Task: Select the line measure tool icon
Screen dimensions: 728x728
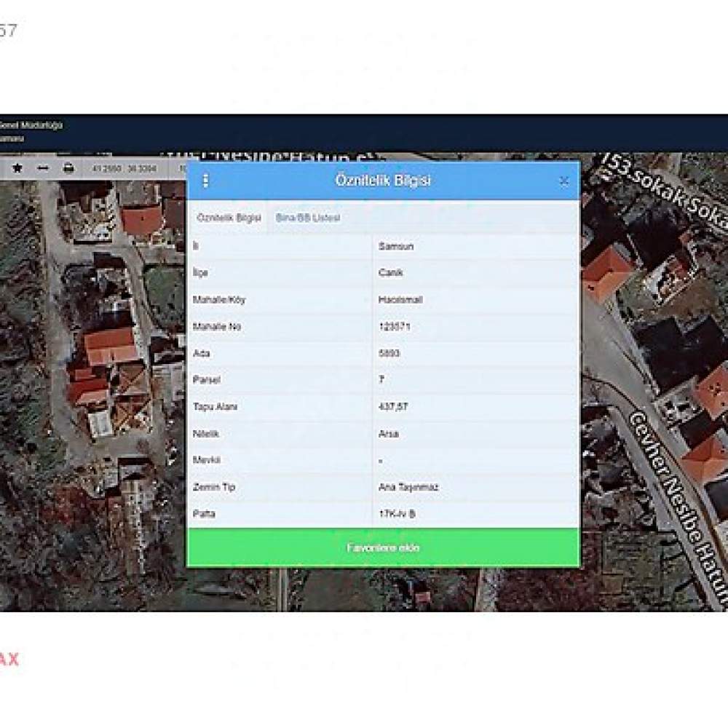Action: (43, 167)
